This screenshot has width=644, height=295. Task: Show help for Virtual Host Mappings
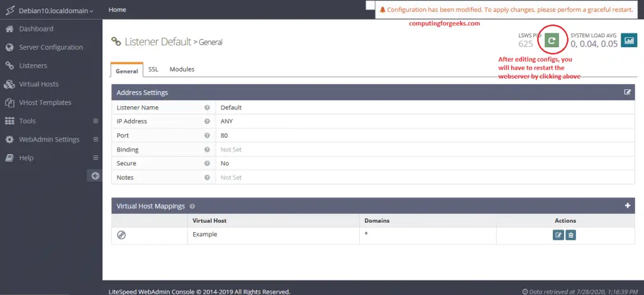(192, 206)
